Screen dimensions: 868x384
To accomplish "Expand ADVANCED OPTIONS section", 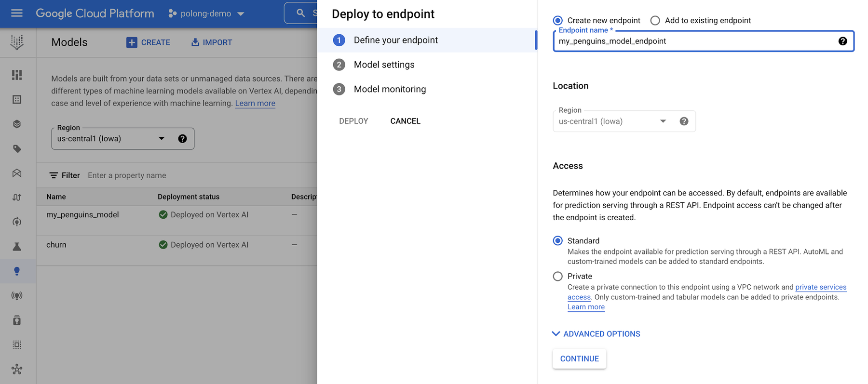I will tap(597, 334).
